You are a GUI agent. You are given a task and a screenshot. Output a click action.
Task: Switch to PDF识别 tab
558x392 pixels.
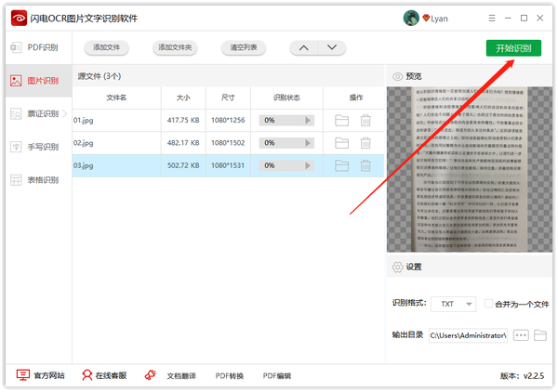35,47
